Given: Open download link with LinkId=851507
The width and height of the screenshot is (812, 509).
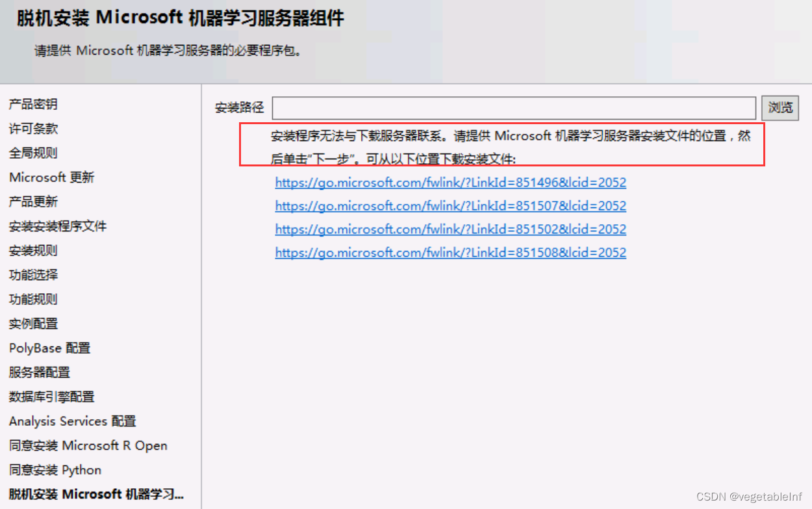Looking at the screenshot, I should (x=451, y=206).
